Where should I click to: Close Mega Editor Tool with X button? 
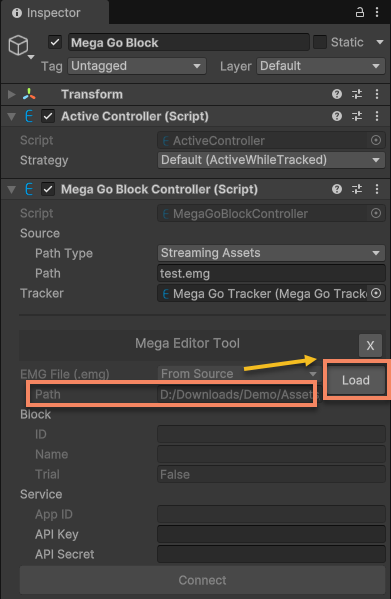(370, 345)
